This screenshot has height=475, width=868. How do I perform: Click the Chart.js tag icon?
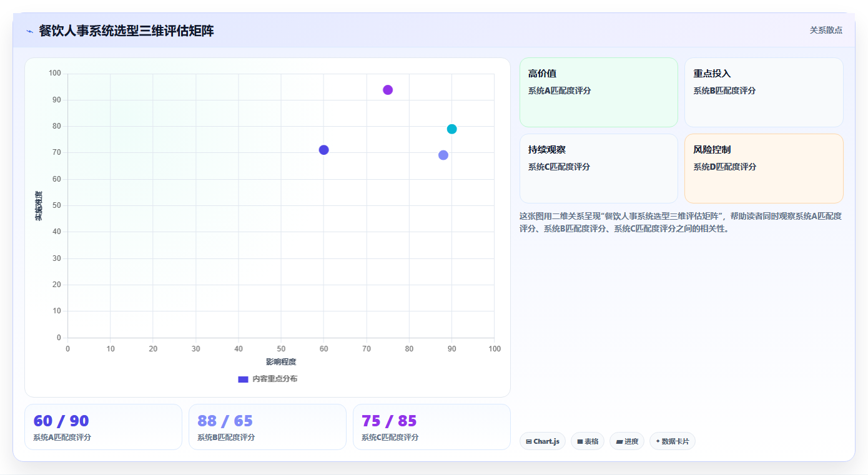[x=529, y=441]
